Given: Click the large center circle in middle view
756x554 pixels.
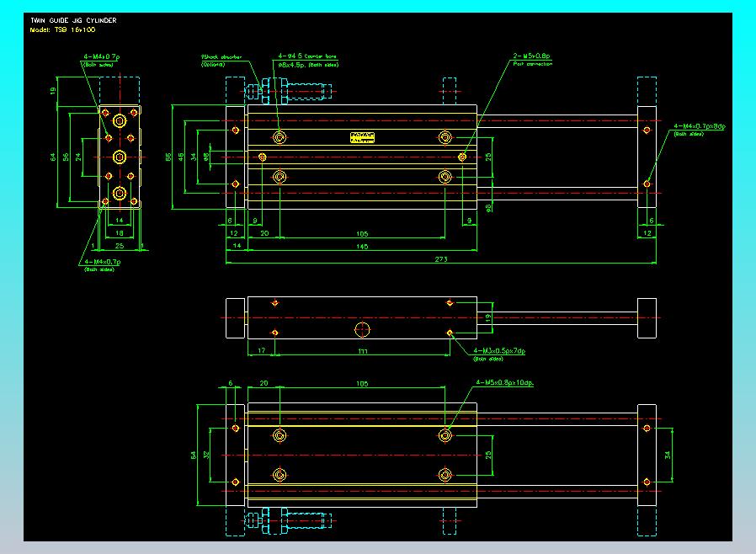Looking at the screenshot, I should point(362,329).
